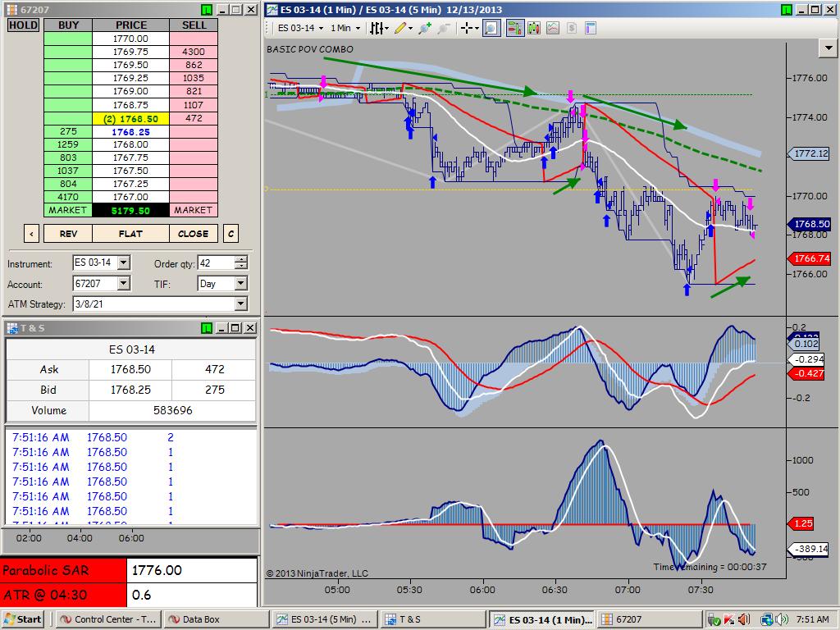Open the indicators line chart icon

[553, 29]
